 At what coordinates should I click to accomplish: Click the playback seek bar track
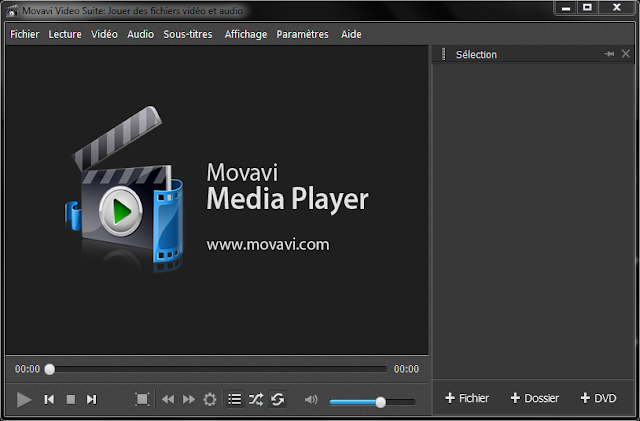(x=218, y=369)
